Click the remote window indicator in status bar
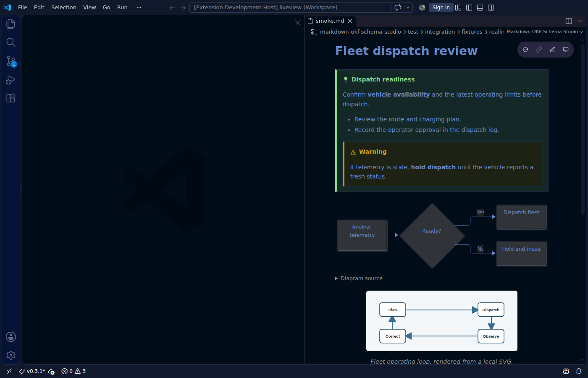 9,371
